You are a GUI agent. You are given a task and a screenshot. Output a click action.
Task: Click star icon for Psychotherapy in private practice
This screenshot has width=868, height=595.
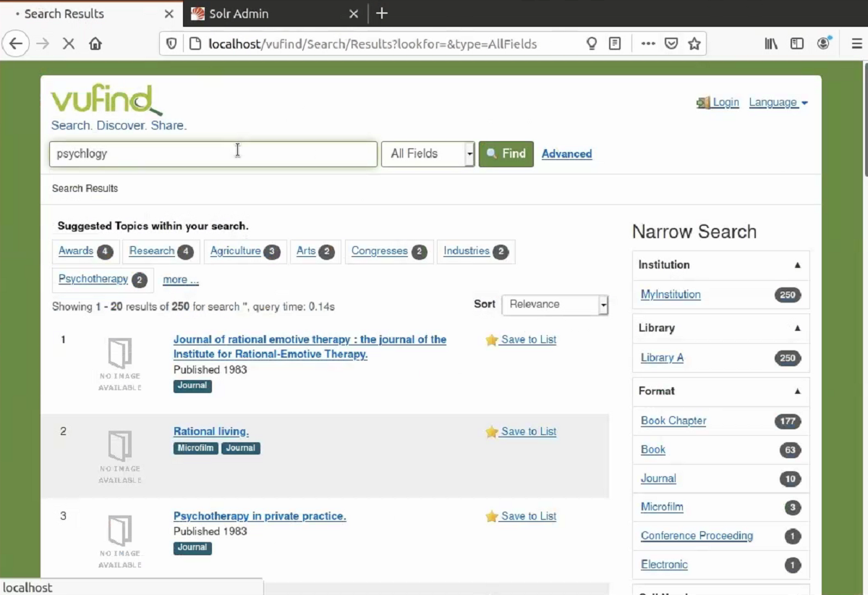click(492, 517)
